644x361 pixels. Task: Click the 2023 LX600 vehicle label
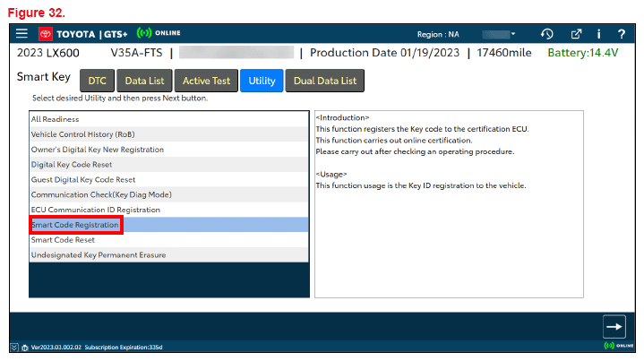point(48,53)
